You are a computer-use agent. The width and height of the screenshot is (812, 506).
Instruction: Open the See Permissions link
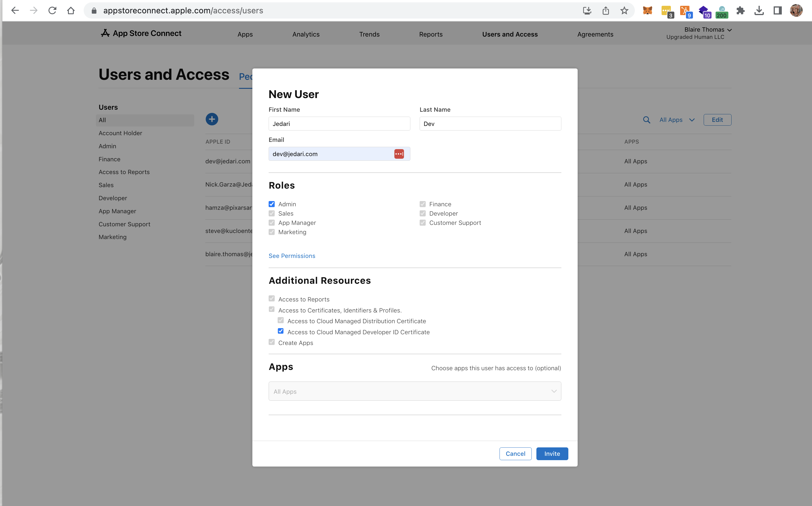coord(292,256)
